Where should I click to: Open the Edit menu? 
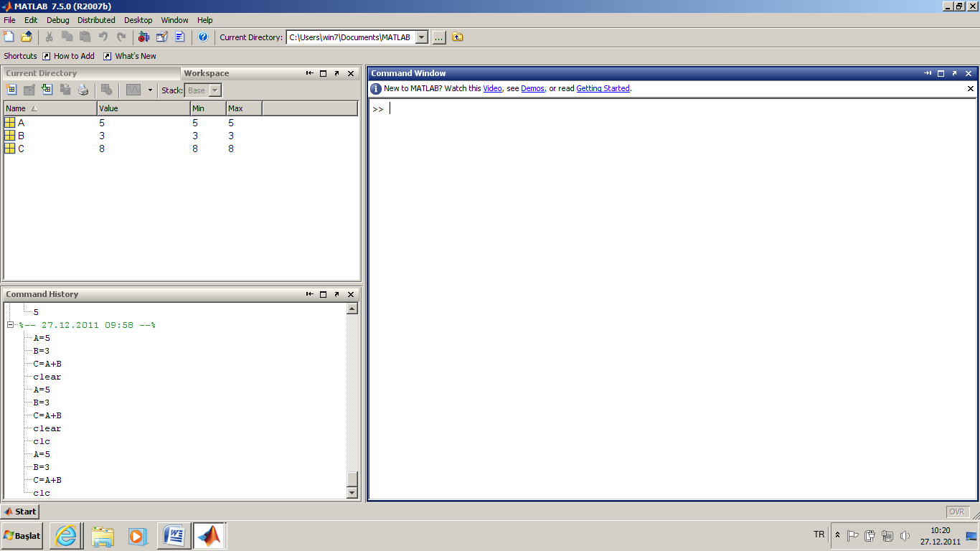pyautogui.click(x=31, y=20)
